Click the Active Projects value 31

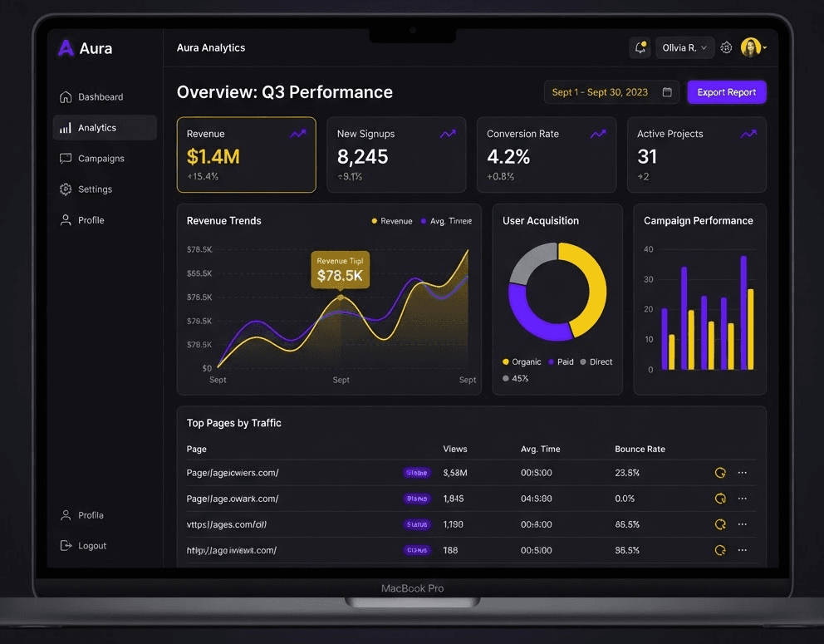647,157
